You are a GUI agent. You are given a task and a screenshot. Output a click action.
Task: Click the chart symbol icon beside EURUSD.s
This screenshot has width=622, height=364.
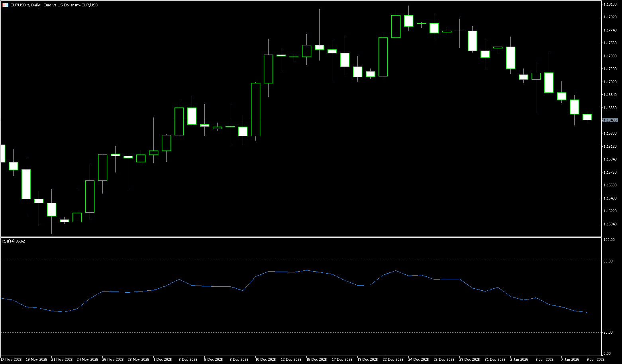tap(5, 5)
